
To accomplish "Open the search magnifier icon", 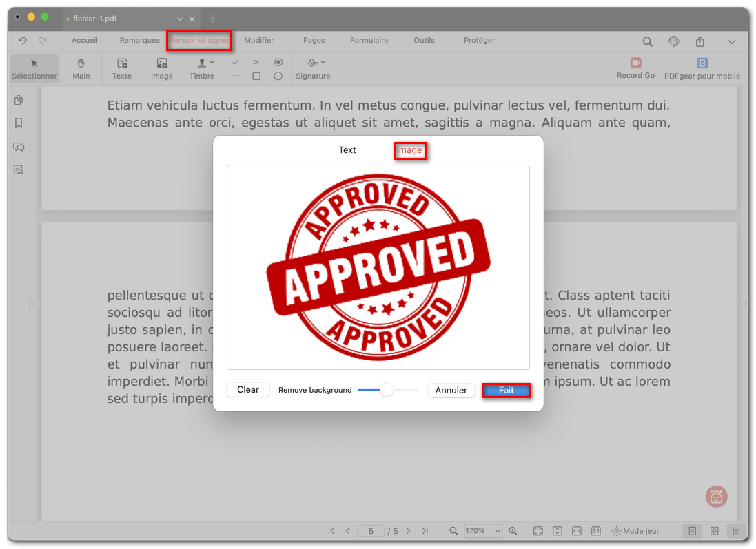I will 647,41.
